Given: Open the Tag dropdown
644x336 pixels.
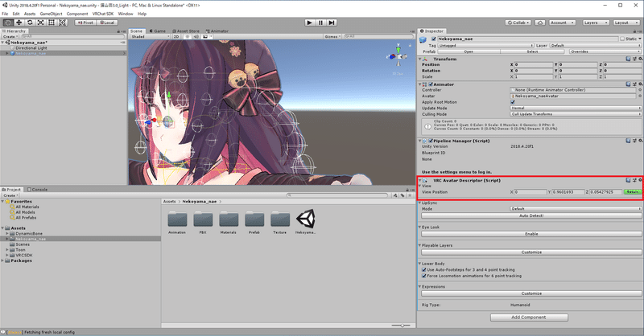Looking at the screenshot, I should [x=486, y=46].
